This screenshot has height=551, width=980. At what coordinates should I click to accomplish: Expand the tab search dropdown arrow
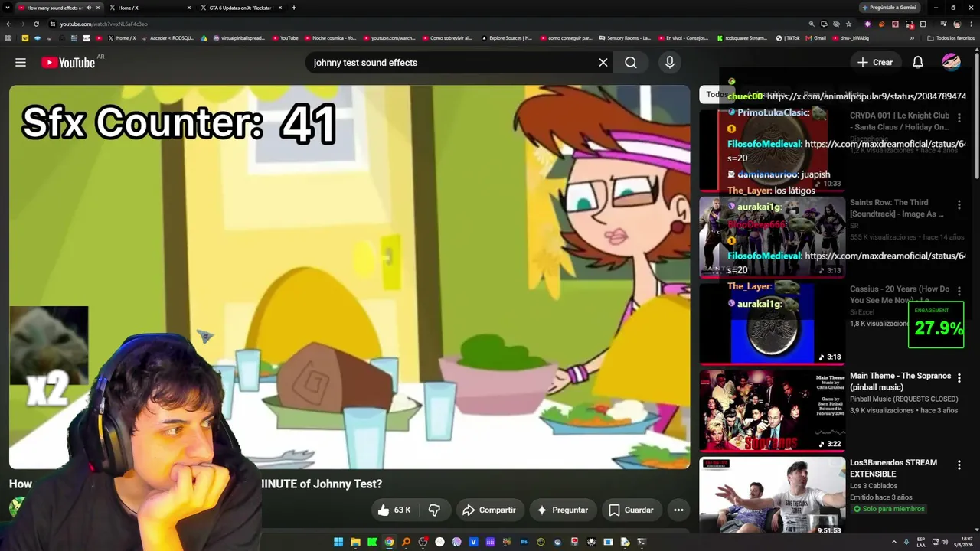click(x=7, y=8)
